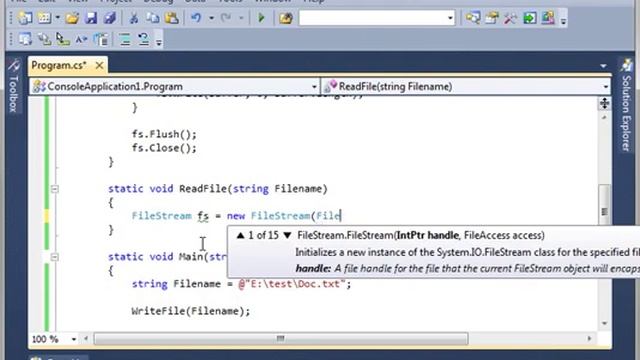
Task: Click the fs.Close(); code line
Action: point(164,148)
